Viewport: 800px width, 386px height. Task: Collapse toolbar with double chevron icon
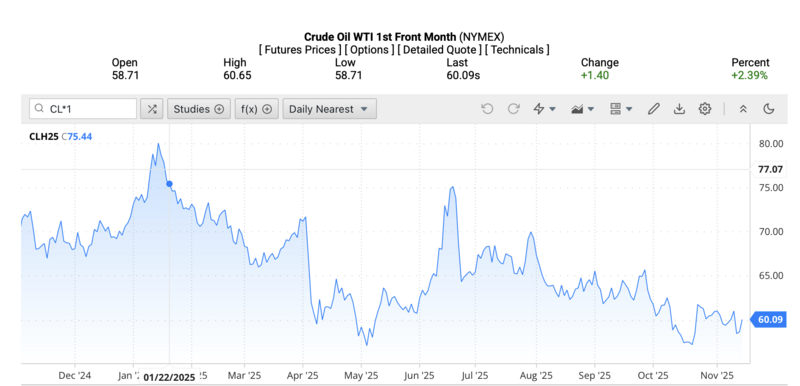[x=743, y=109]
